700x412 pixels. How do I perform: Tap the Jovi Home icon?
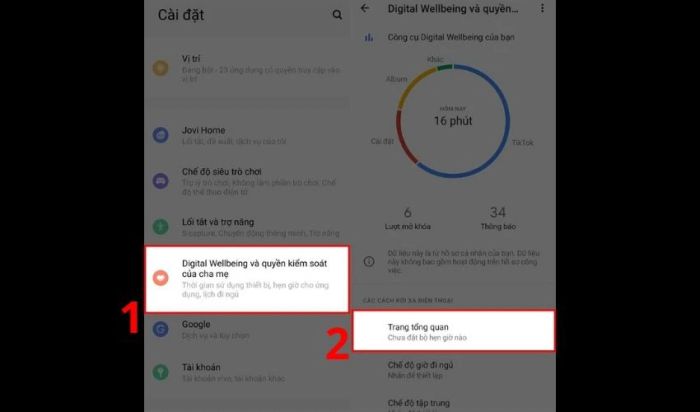tap(160, 135)
